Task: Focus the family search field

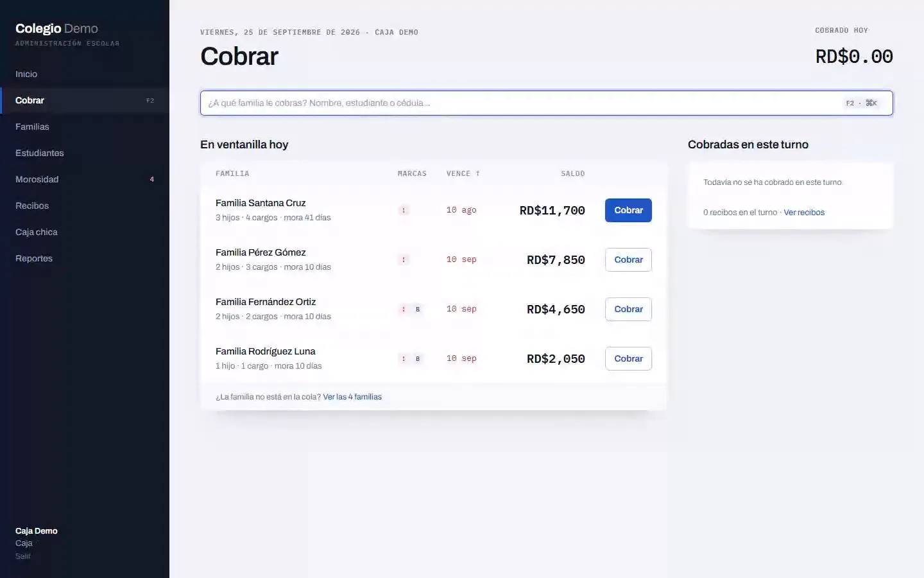Action: coord(546,103)
